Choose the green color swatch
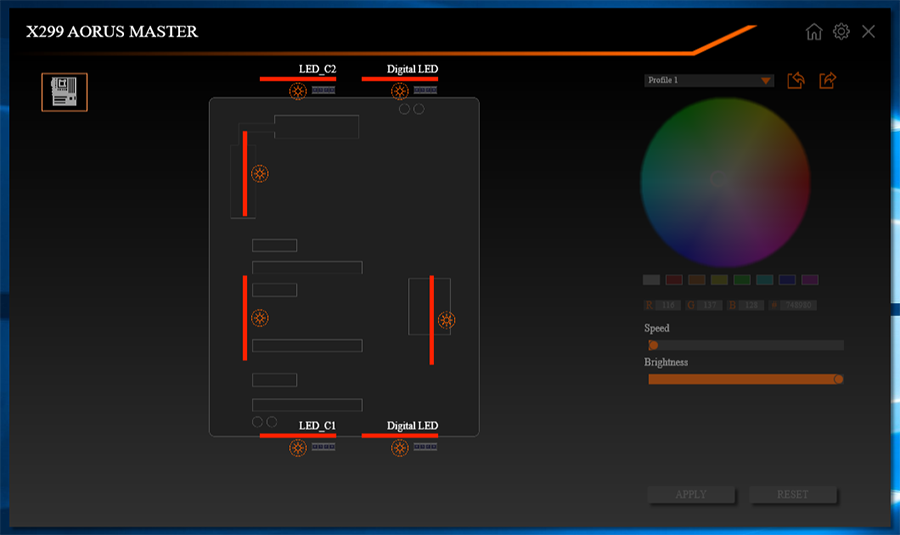 (x=742, y=280)
